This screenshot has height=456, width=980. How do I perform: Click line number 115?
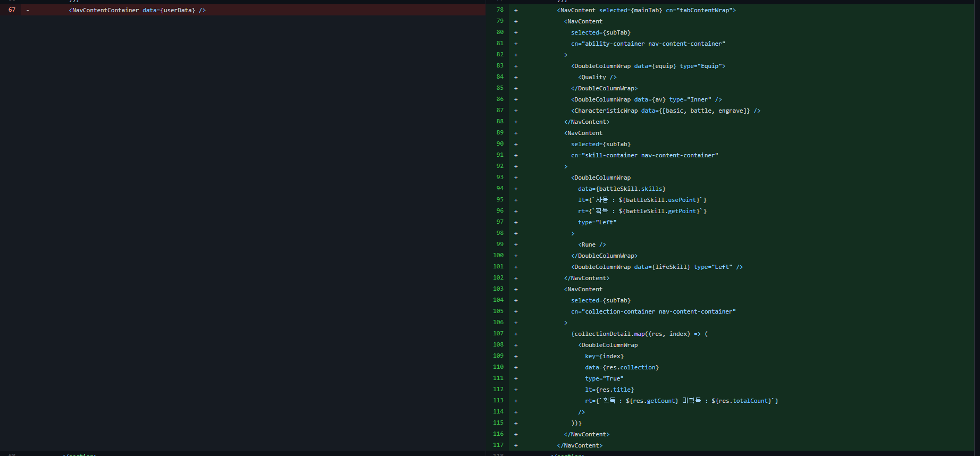(498, 423)
